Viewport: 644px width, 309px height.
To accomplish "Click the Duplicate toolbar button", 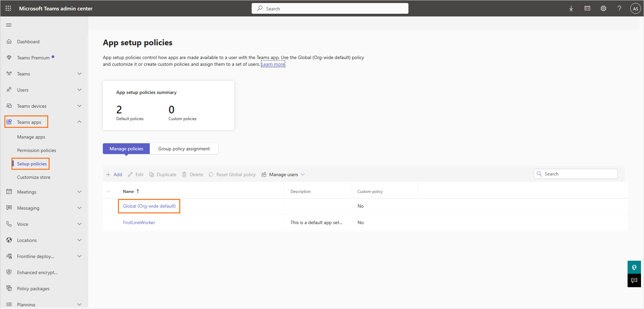I will point(163,174).
